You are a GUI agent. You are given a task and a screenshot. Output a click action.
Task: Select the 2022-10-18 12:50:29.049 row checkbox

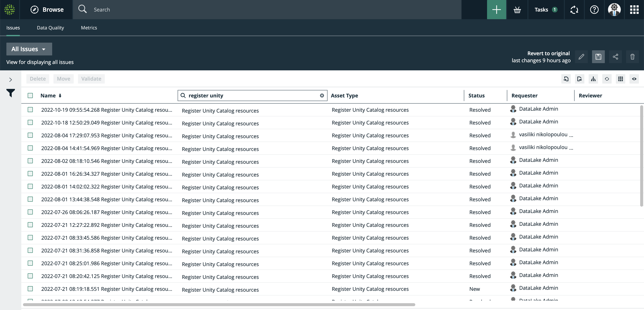30,122
